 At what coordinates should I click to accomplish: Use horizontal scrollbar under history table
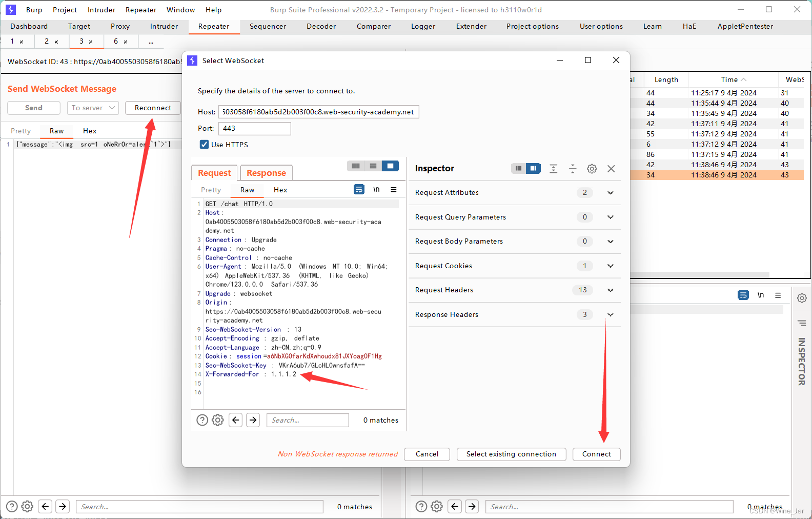700,275
